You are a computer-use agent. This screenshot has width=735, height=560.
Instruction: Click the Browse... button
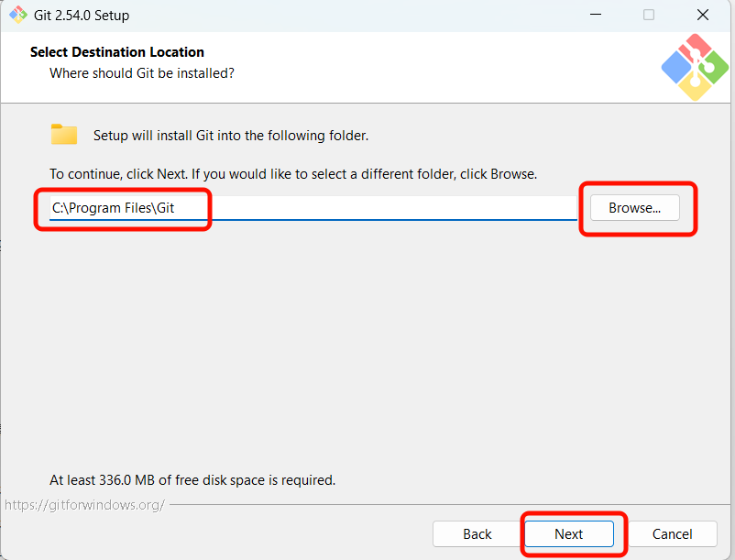[x=635, y=208]
